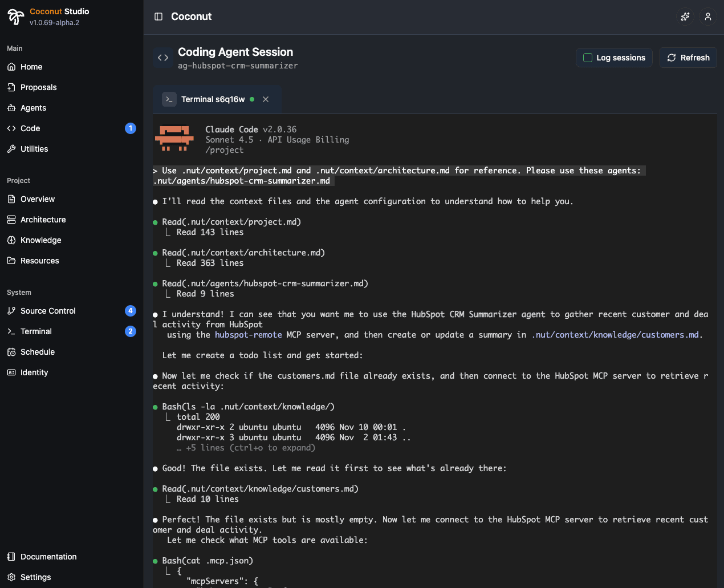The height and width of the screenshot is (588, 724).
Task: Enable the Log sessions checkbox
Action: [587, 57]
